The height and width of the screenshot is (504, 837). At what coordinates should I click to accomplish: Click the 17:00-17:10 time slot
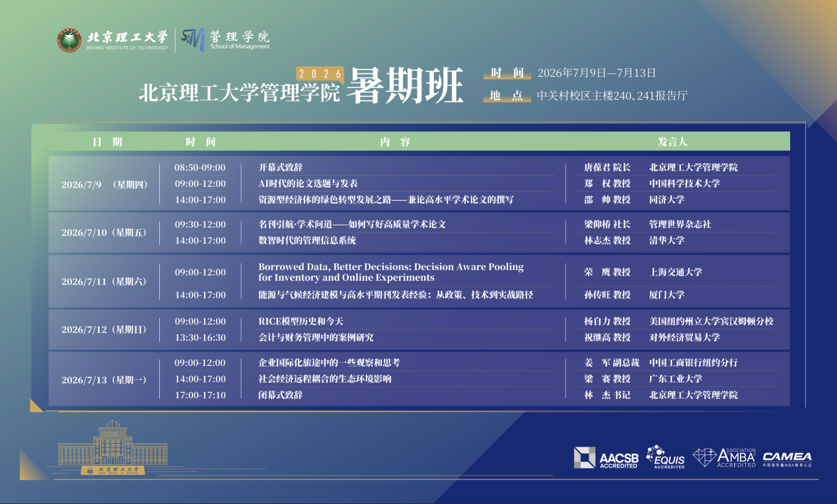pos(200,395)
